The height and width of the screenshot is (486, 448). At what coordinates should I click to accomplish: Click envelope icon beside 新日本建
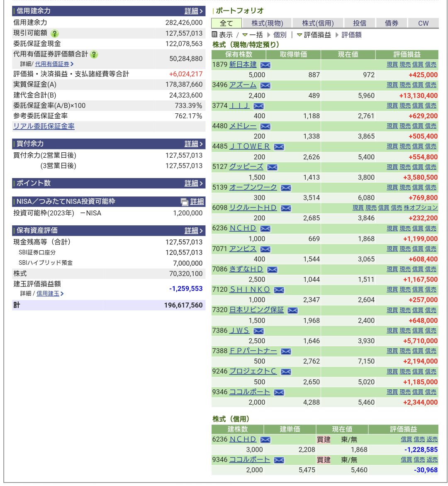click(265, 65)
